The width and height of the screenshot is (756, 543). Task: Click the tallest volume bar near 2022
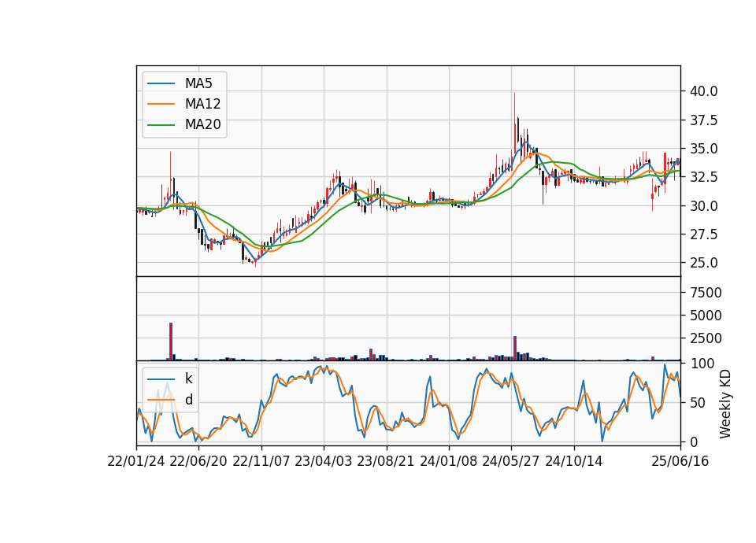click(171, 342)
